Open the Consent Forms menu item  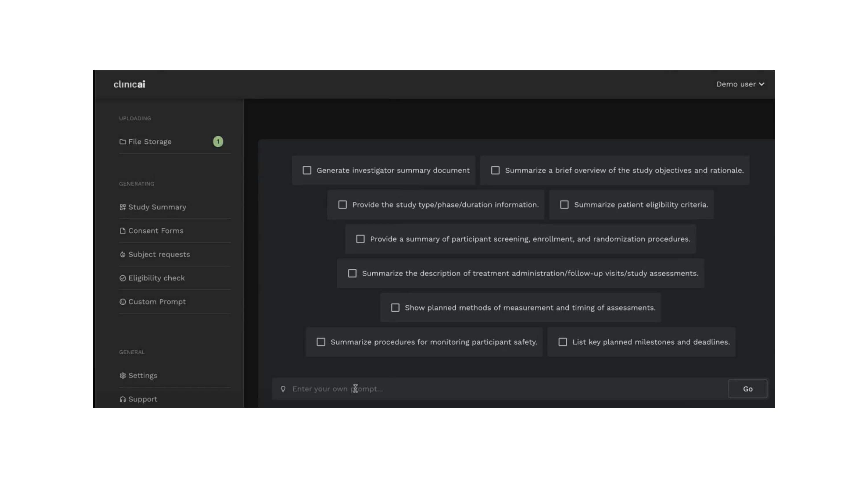(x=156, y=231)
